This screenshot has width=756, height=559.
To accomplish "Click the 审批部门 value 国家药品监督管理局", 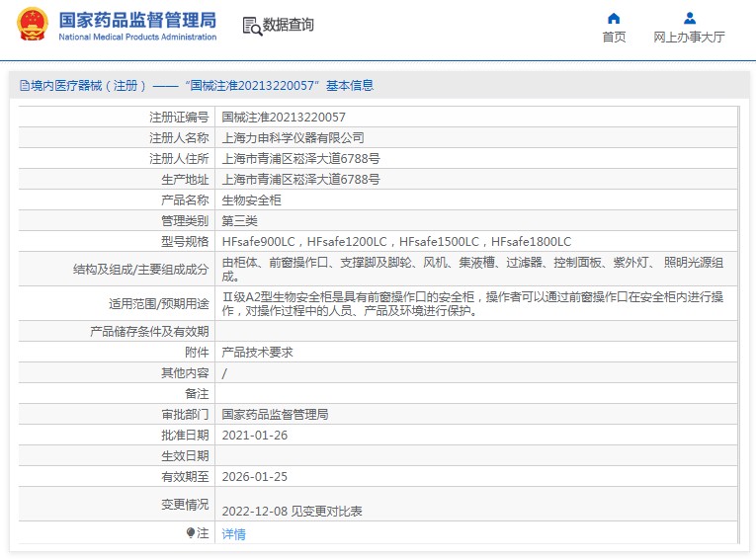I will [275, 415].
